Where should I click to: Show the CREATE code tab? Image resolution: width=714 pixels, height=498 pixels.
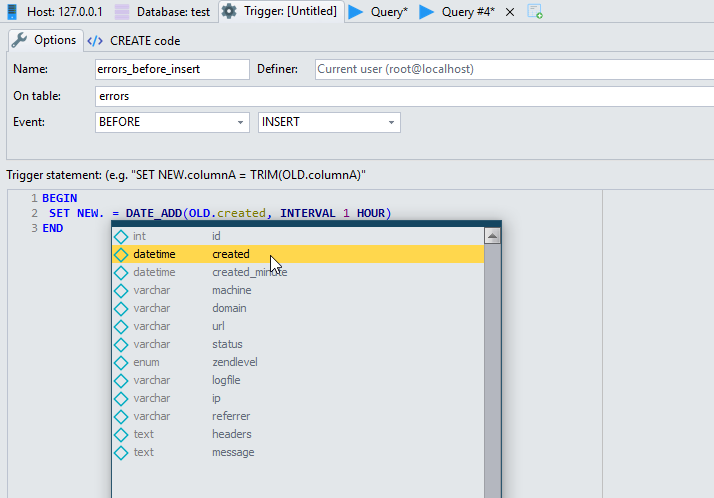134,41
